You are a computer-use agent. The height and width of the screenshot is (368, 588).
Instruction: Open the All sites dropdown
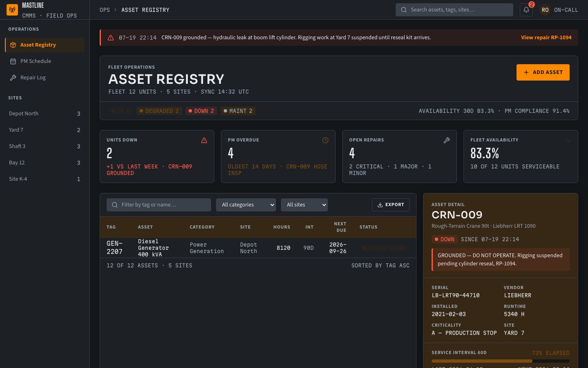click(x=304, y=205)
